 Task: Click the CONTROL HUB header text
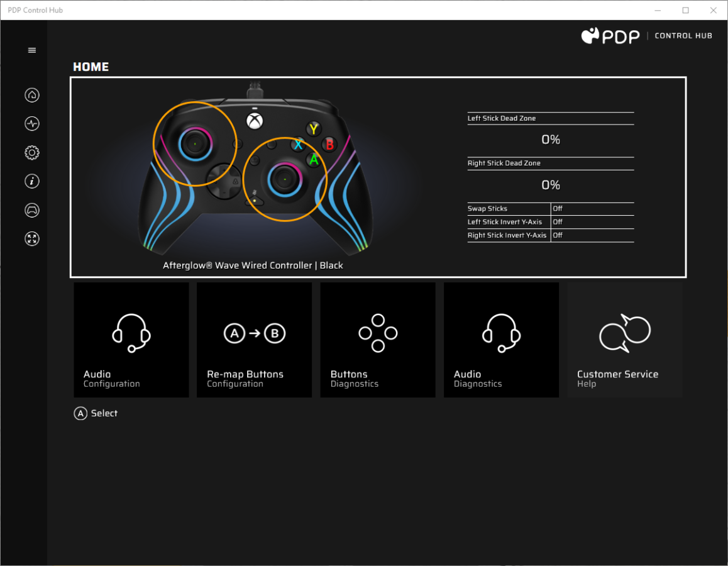tap(683, 36)
